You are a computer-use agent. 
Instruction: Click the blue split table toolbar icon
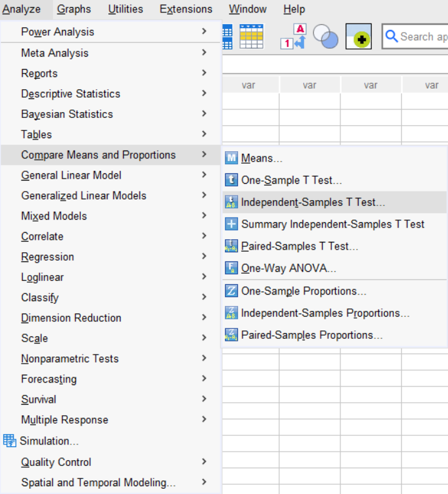click(x=228, y=36)
